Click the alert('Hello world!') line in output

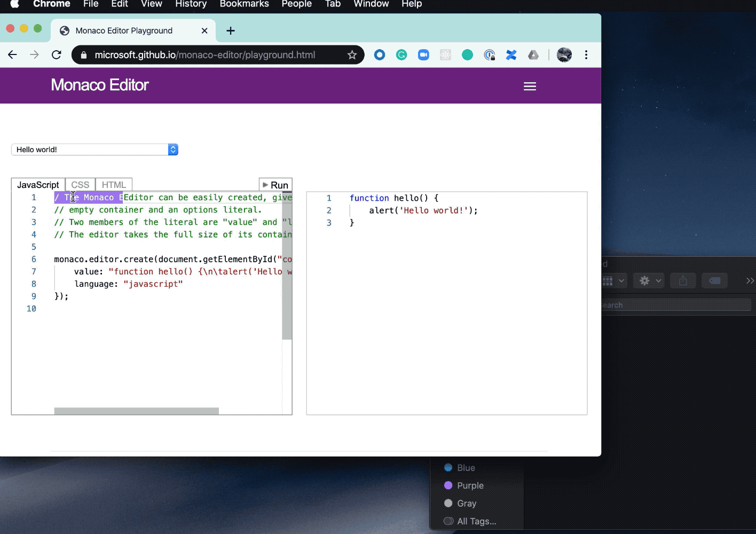click(423, 210)
